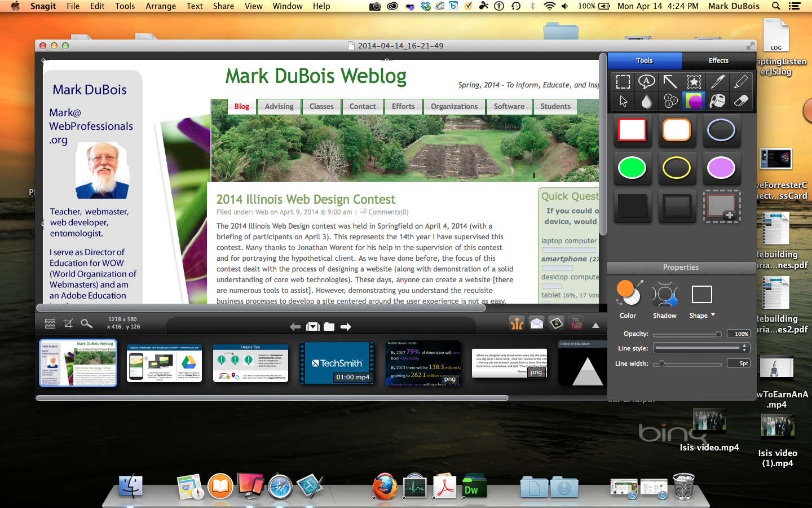Open the Line style dropdown
This screenshot has height=508, width=812.
coord(700,348)
